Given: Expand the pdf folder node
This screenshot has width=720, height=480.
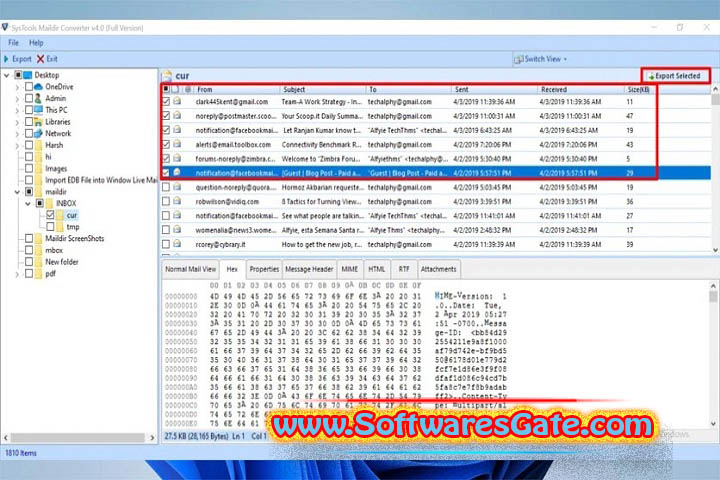Looking at the screenshot, I should pyautogui.click(x=17, y=274).
